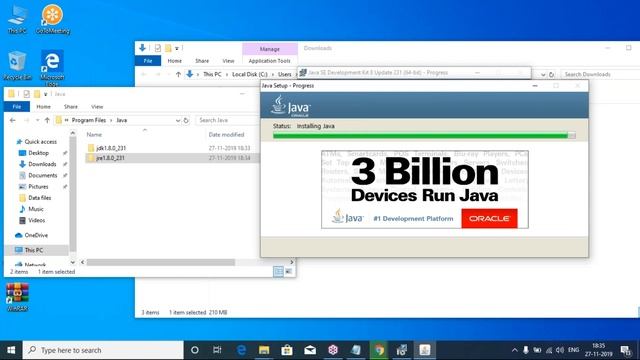Open Share tab in Java window

[71, 107]
